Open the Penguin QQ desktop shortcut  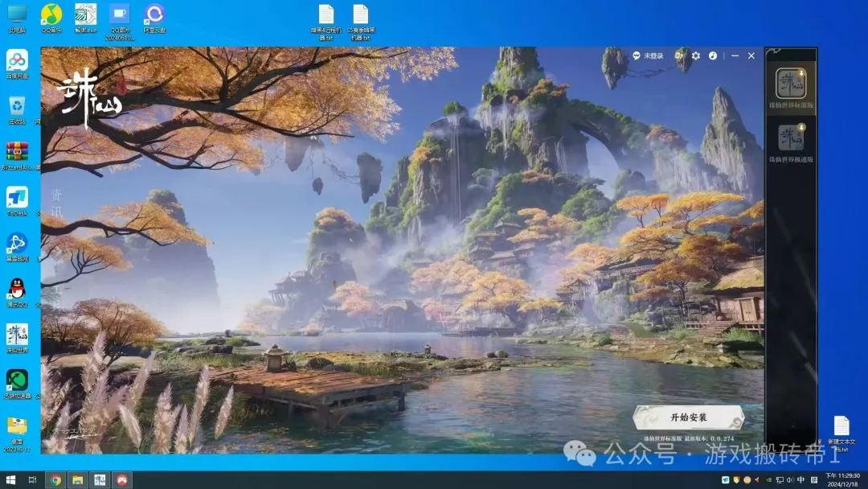click(17, 293)
